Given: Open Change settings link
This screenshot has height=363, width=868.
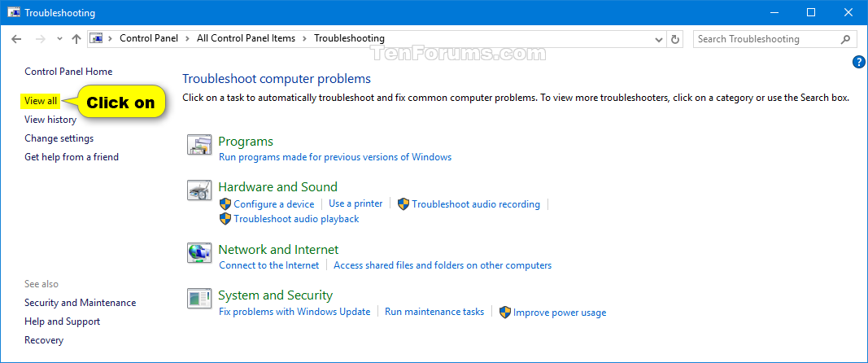Looking at the screenshot, I should (x=59, y=138).
